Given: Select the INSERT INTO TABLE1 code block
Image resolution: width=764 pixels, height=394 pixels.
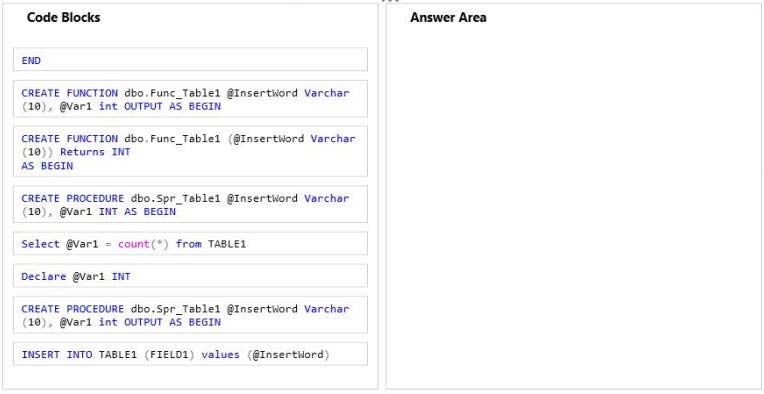Looking at the screenshot, I should pyautogui.click(x=190, y=354).
